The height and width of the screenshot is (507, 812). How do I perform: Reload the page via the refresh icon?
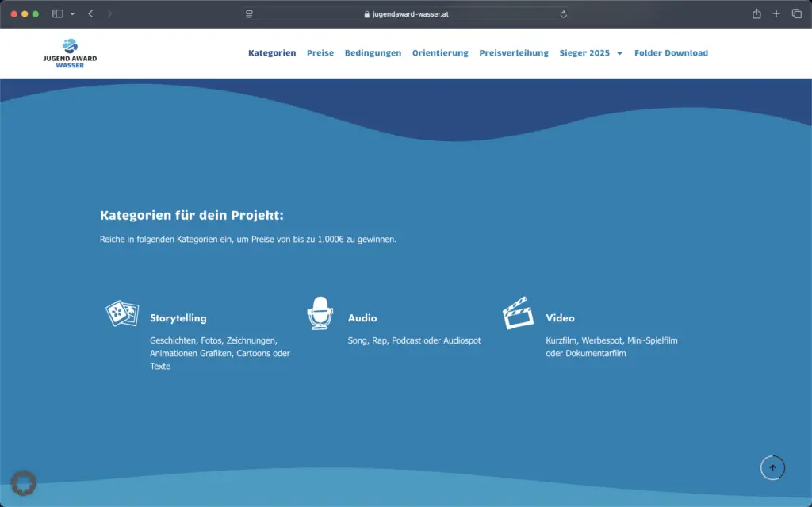click(x=563, y=13)
